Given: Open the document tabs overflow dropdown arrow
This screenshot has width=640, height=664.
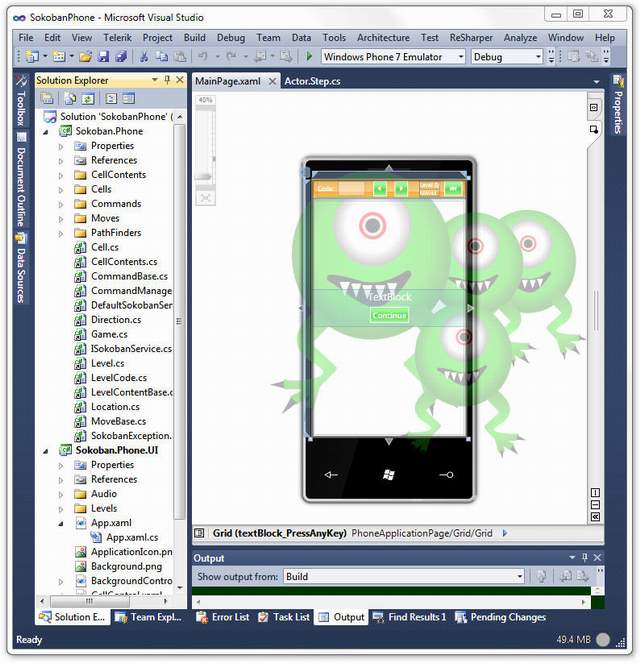Looking at the screenshot, I should pos(596,81).
